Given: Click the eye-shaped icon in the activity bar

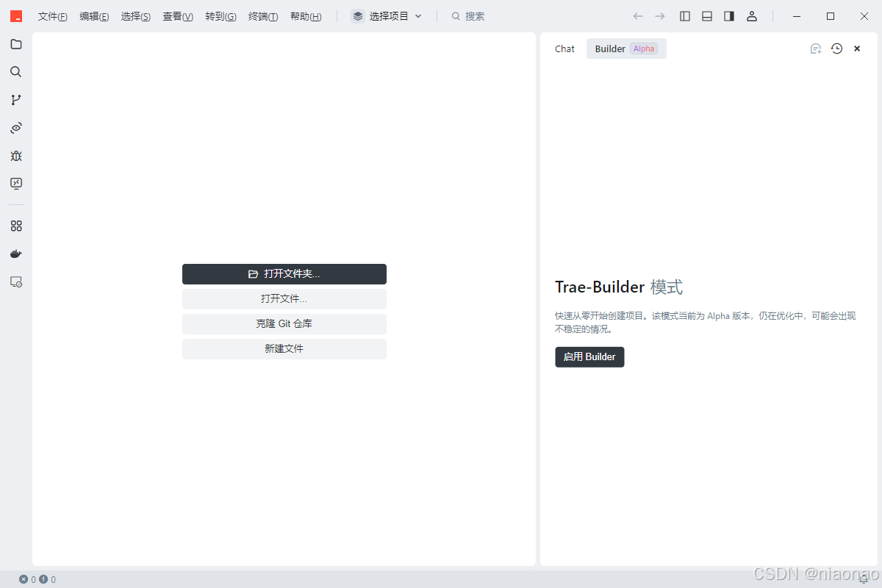Looking at the screenshot, I should point(16,128).
